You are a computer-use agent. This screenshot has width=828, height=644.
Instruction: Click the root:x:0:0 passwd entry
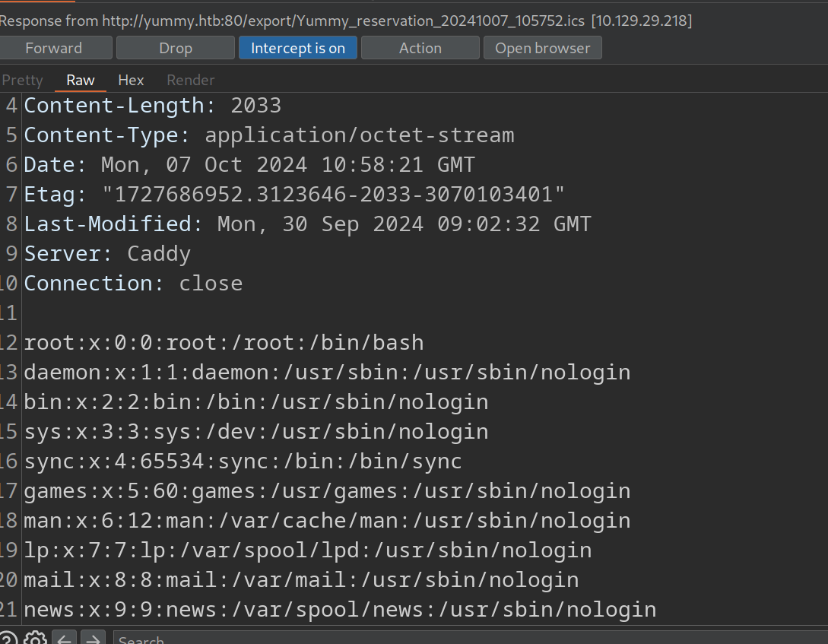[x=224, y=343]
